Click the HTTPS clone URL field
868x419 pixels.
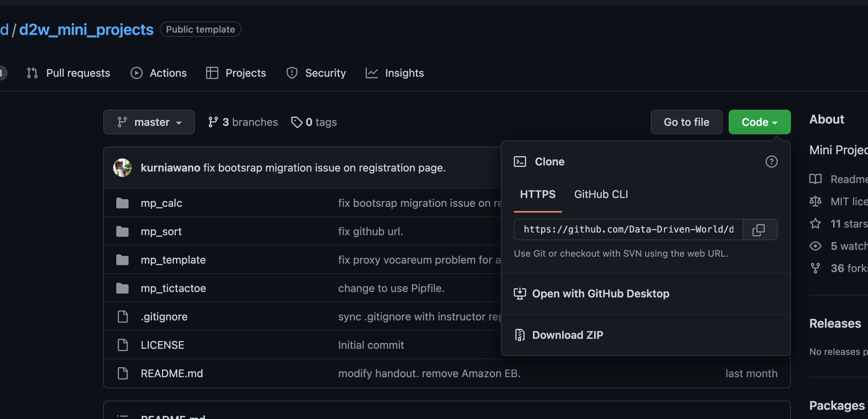coord(629,229)
